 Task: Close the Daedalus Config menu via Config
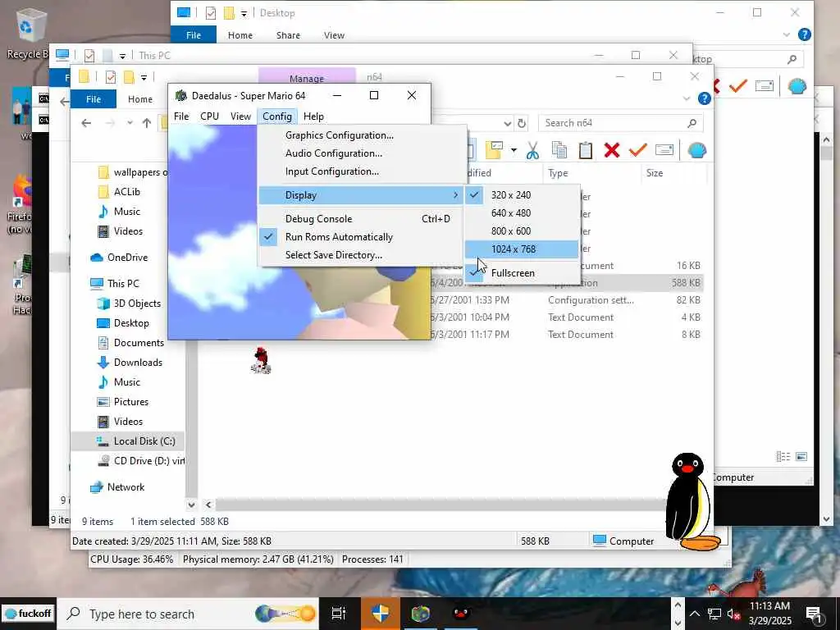(277, 116)
